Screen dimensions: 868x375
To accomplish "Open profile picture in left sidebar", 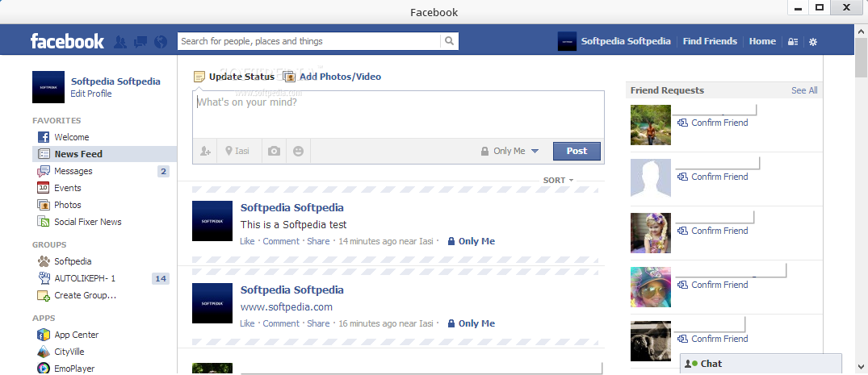I will coord(48,87).
